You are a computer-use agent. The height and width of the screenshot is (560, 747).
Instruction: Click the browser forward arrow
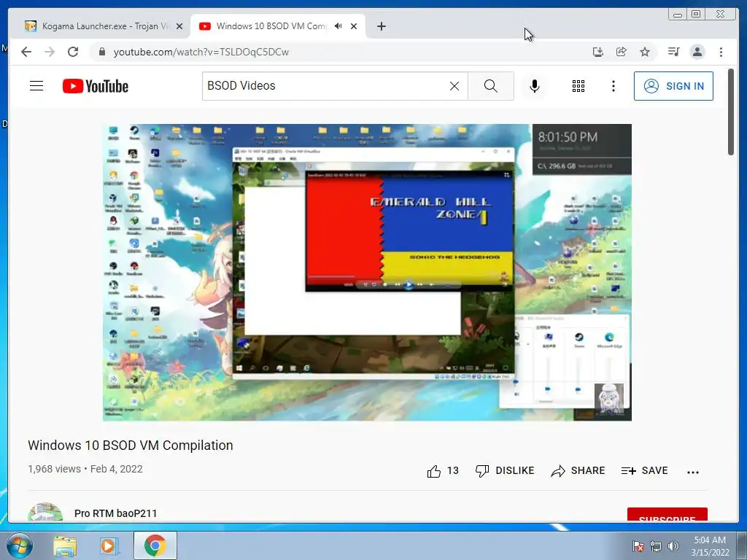(50, 52)
